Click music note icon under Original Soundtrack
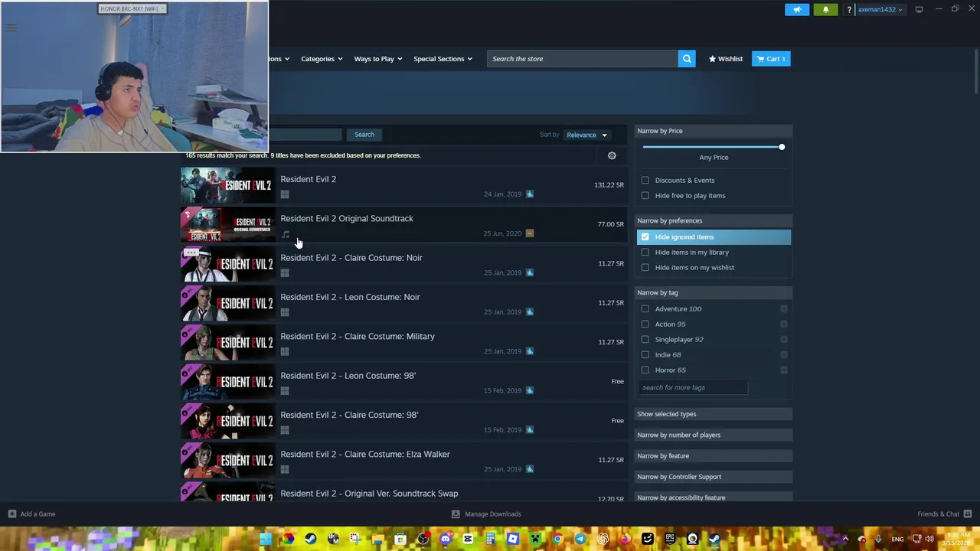This screenshot has width=980, height=551. pyautogui.click(x=286, y=234)
